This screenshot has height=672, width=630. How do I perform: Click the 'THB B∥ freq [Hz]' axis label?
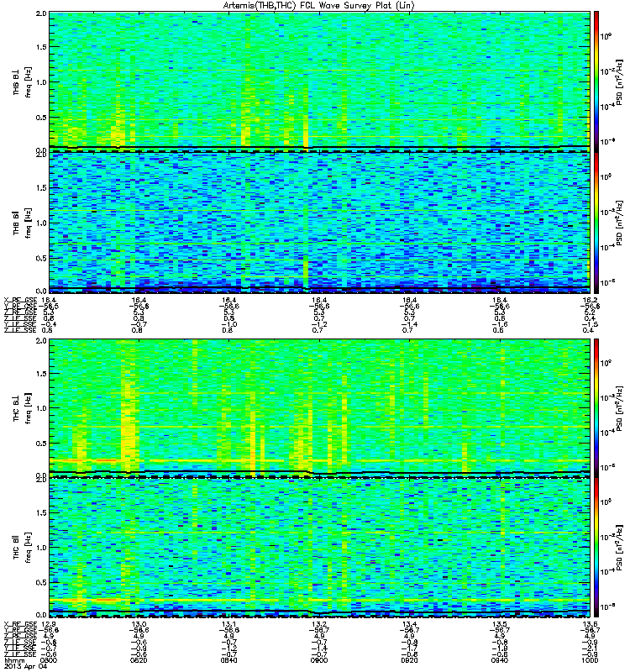point(23,222)
